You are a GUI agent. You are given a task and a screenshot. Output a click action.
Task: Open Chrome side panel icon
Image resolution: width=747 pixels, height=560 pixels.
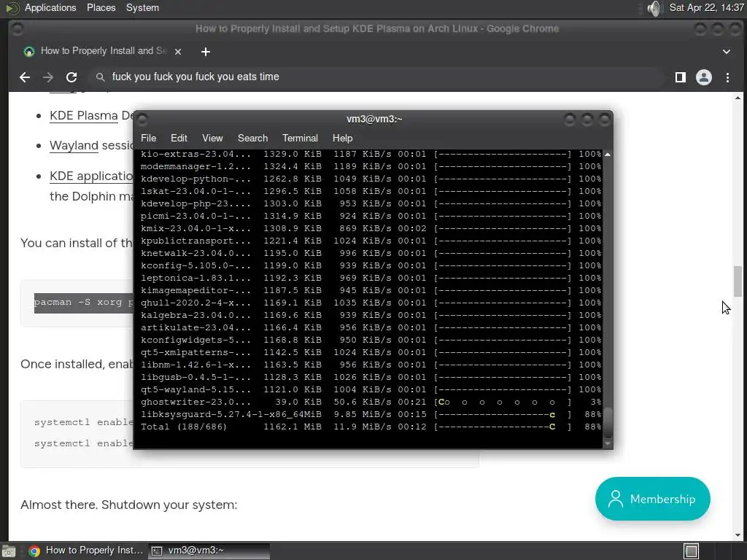click(681, 77)
